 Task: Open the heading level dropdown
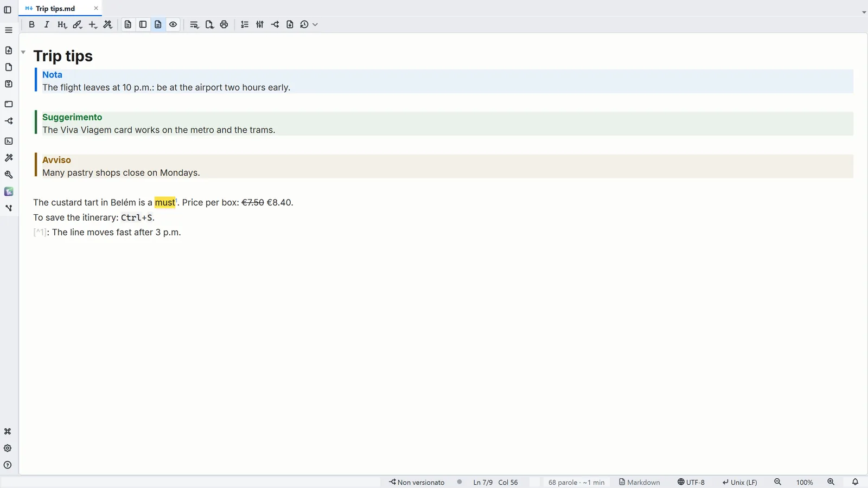62,24
